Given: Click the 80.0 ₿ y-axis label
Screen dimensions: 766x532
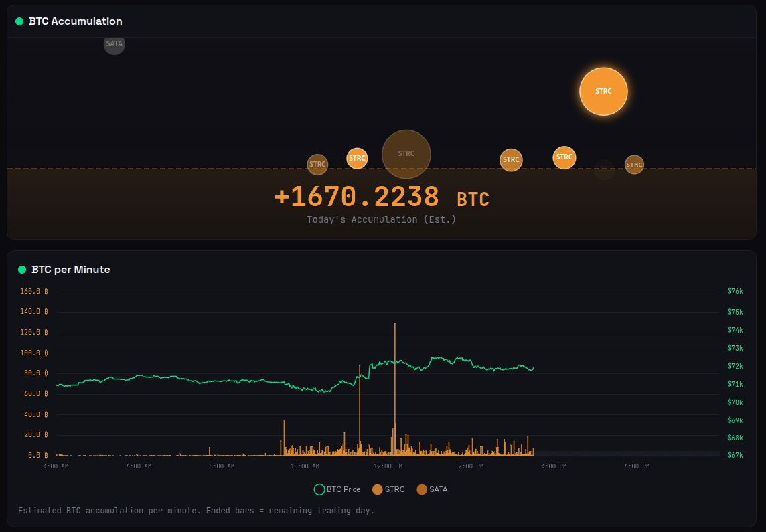Looking at the screenshot, I should click(35, 373).
